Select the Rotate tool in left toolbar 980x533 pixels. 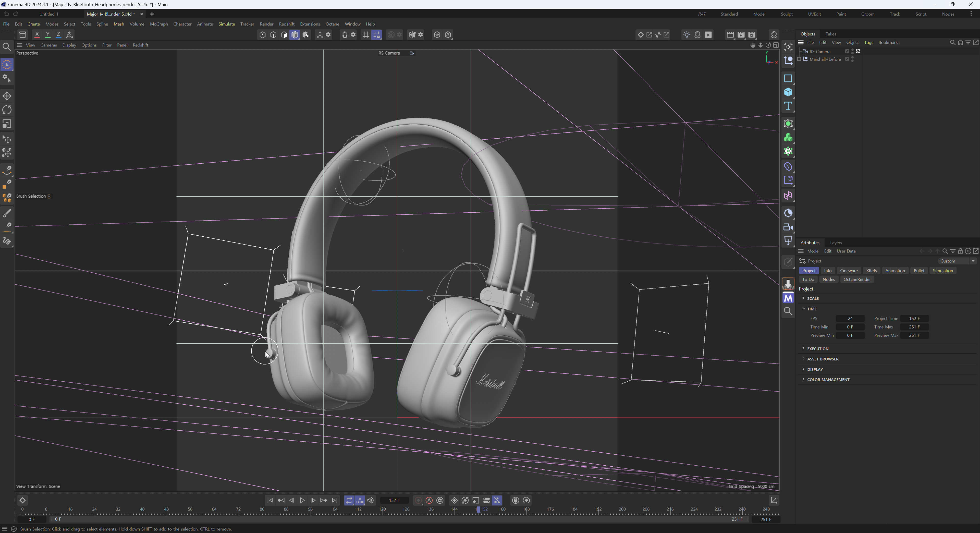(x=7, y=110)
